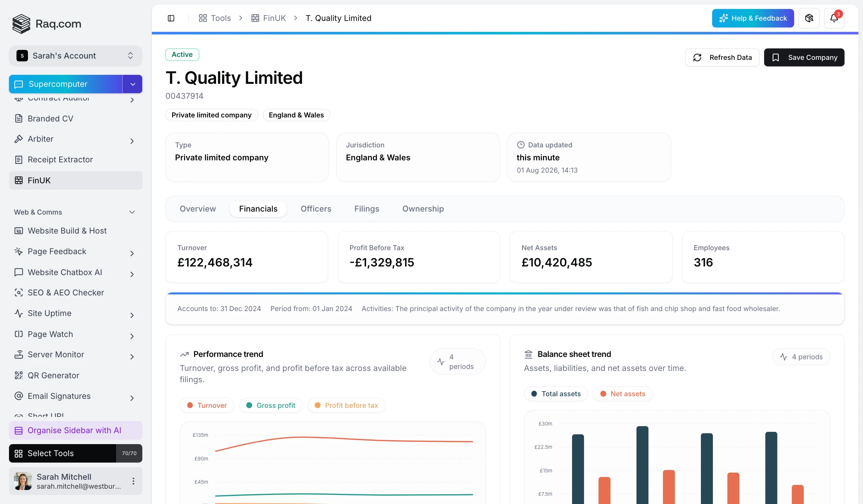The image size is (863, 504).
Task: Click the Balance sheet trend 4 periods badge
Action: pos(801,357)
